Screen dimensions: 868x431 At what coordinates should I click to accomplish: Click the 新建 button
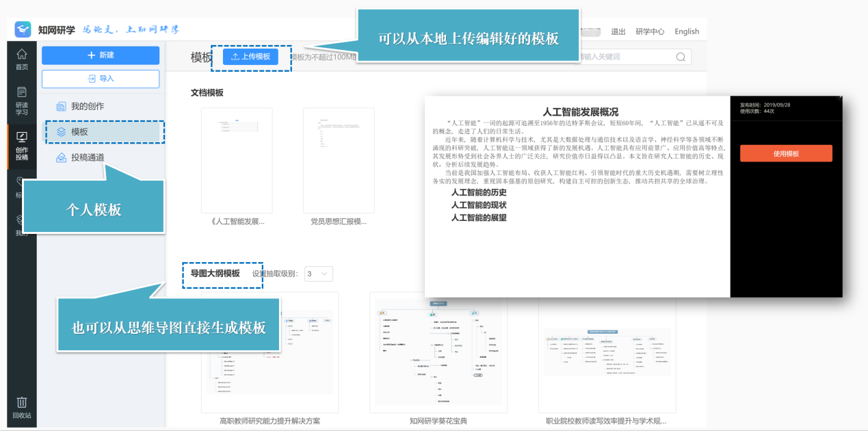pyautogui.click(x=101, y=55)
